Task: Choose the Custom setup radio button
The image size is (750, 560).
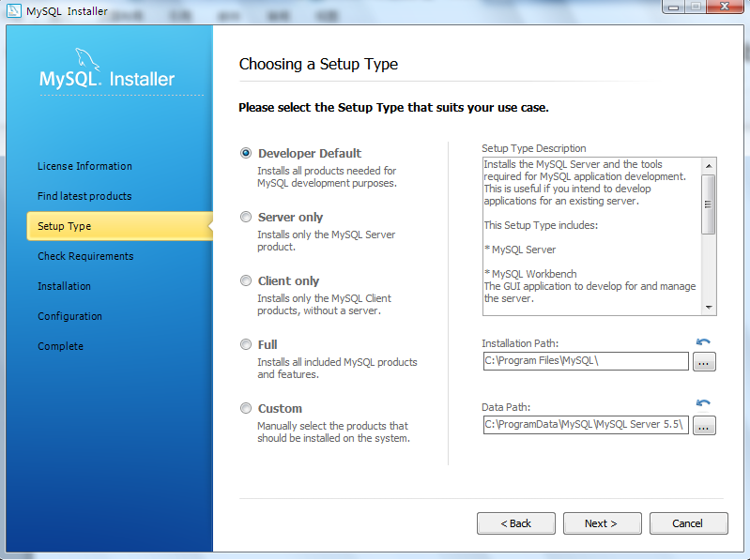Action: click(x=246, y=408)
